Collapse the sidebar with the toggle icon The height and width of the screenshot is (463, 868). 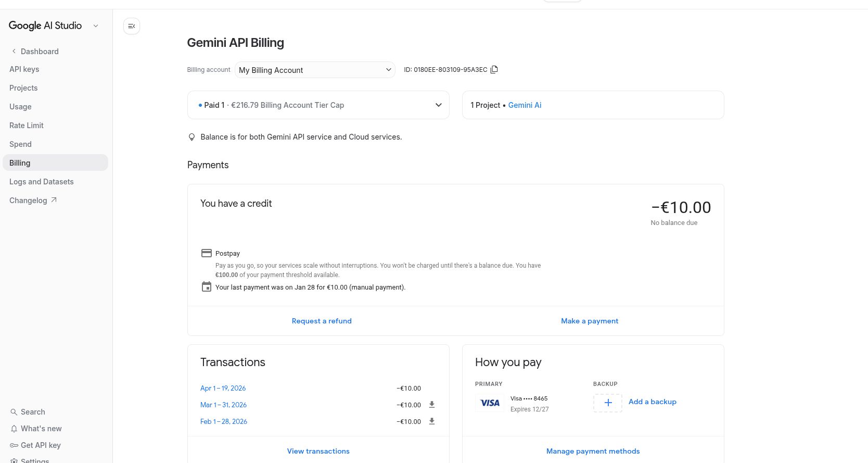[x=132, y=26]
